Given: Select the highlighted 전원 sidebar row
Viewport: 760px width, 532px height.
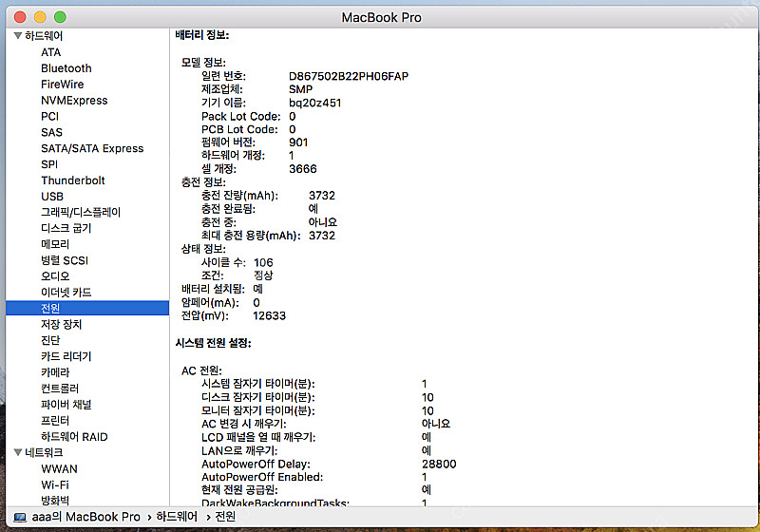Looking at the screenshot, I should 87,308.
